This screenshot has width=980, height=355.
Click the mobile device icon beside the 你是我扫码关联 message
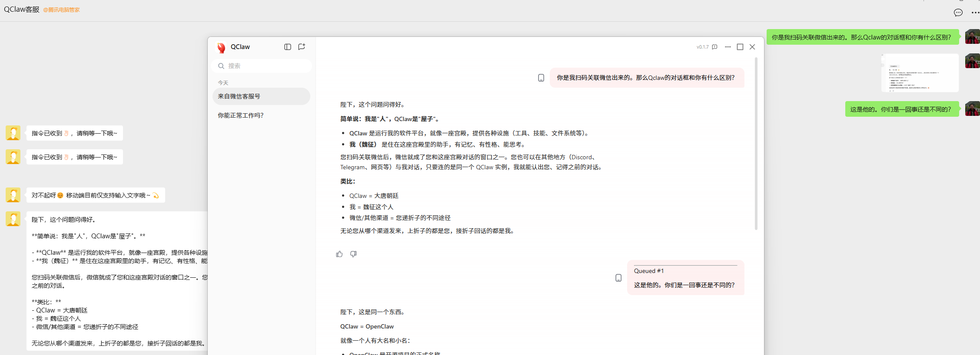[x=541, y=78]
